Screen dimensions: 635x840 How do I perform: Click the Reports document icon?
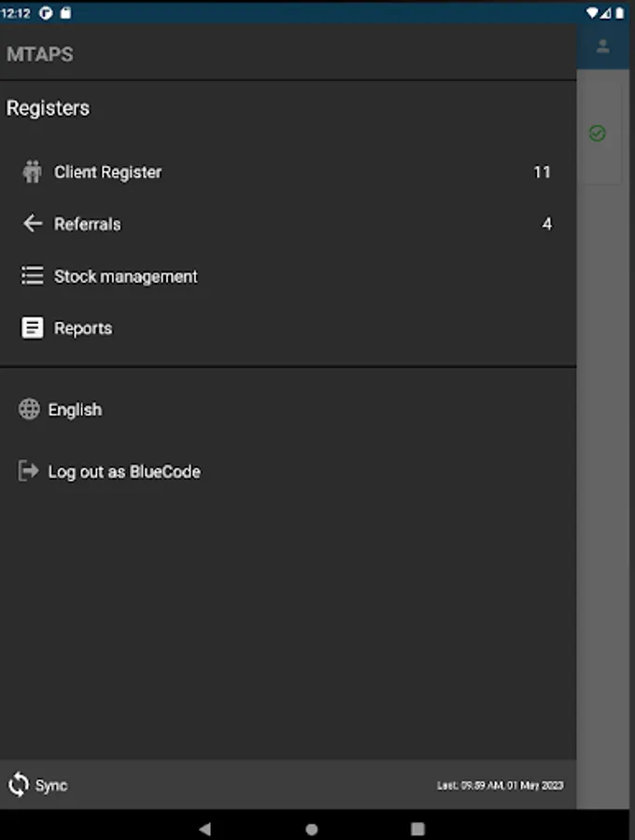33,329
